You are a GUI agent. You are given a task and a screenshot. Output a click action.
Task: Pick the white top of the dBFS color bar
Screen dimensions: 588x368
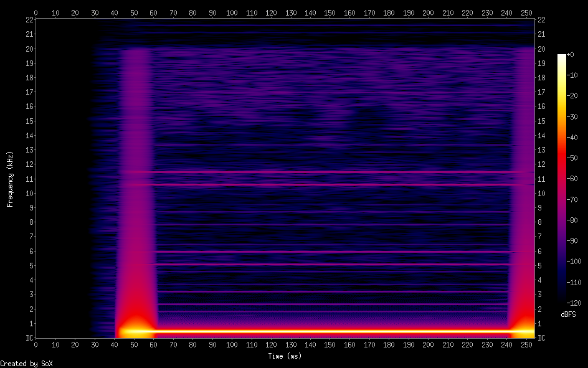tap(562, 56)
